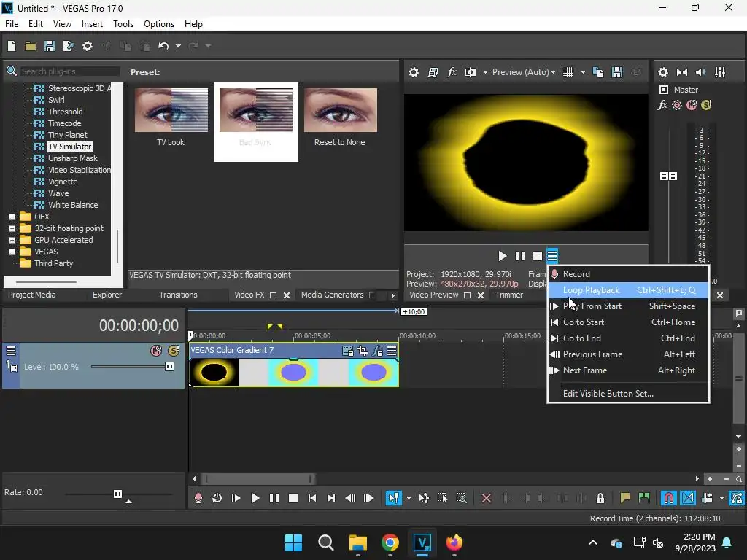Click the Search plug-ins field
The image size is (747, 560).
pyautogui.click(x=69, y=71)
